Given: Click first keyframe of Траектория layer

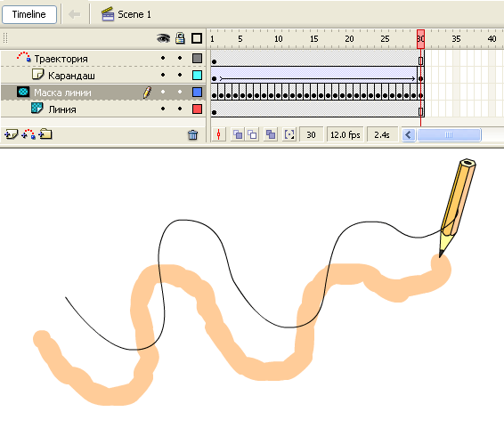Looking at the screenshot, I should pyautogui.click(x=215, y=61).
